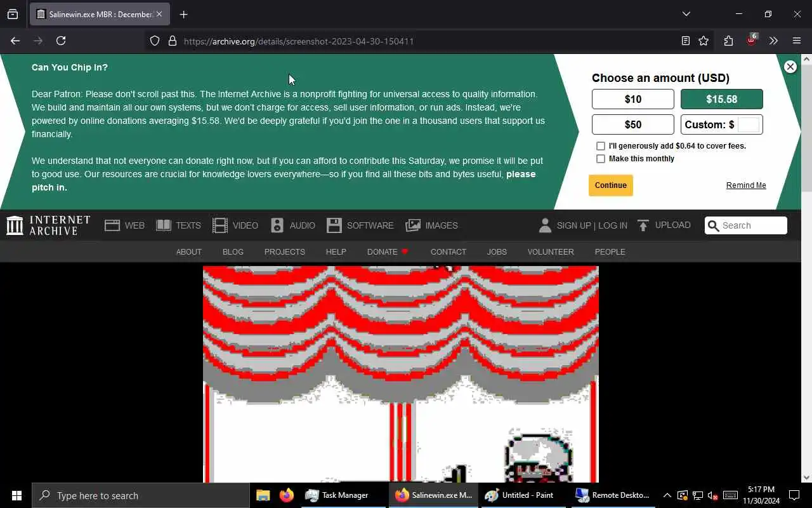Screen dimensions: 812x508
Task: Toggle reader view icon
Action: 685,41
